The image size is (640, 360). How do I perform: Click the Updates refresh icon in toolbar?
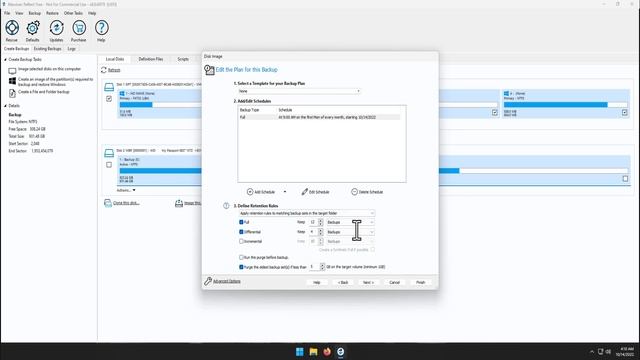pos(56,28)
